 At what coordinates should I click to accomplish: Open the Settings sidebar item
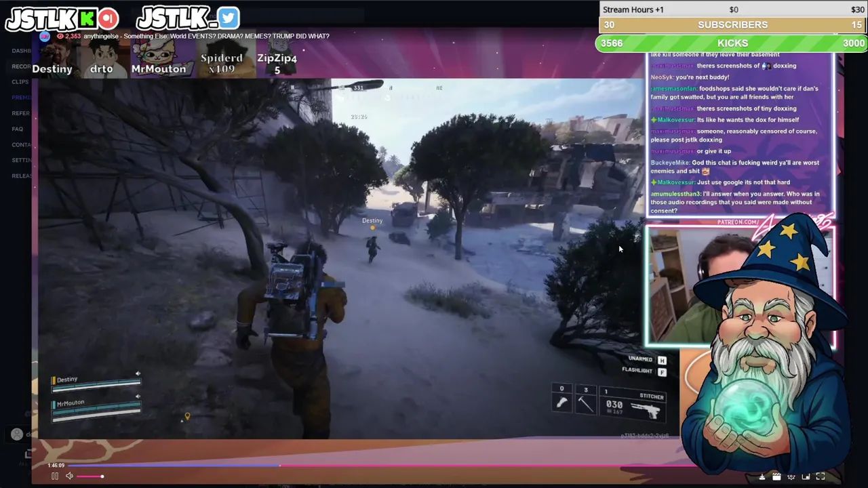pos(21,160)
